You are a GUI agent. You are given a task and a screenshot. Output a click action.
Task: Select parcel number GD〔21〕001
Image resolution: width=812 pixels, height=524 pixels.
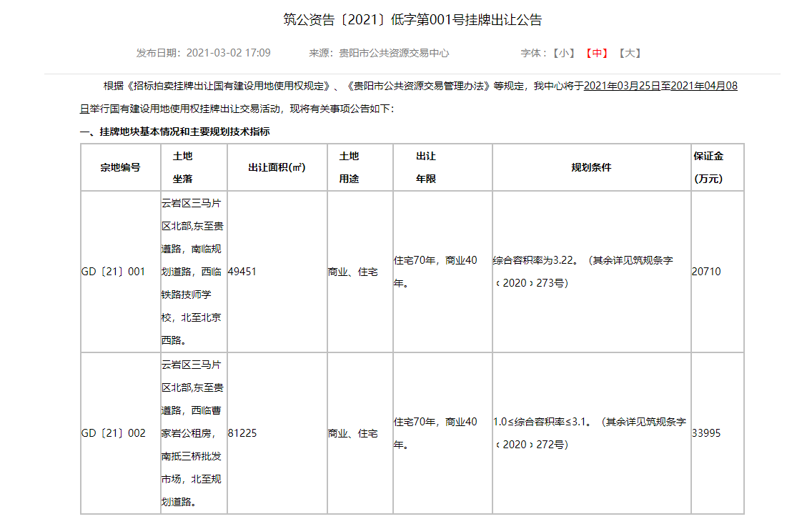(x=114, y=272)
